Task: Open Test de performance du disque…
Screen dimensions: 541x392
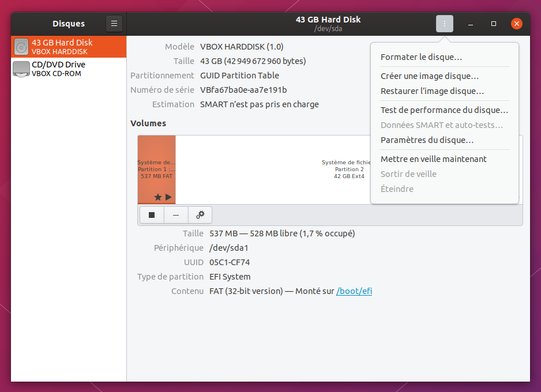Action: [x=444, y=110]
